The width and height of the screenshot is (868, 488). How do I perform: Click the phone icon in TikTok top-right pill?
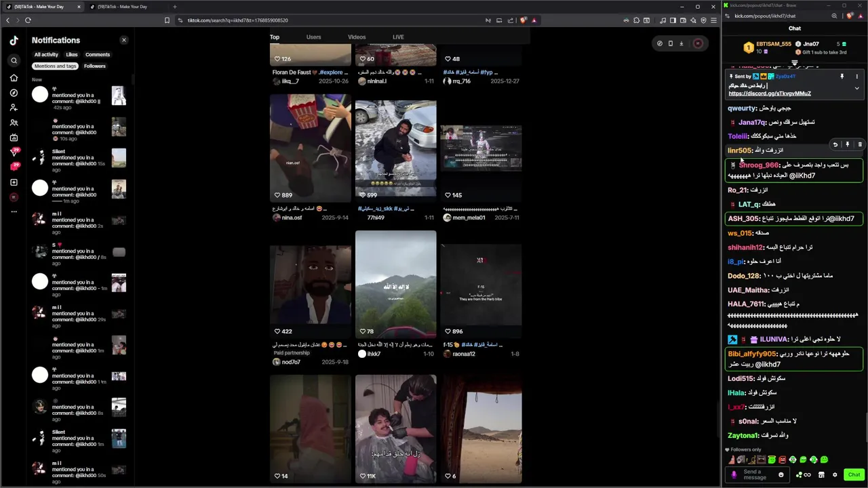click(671, 43)
